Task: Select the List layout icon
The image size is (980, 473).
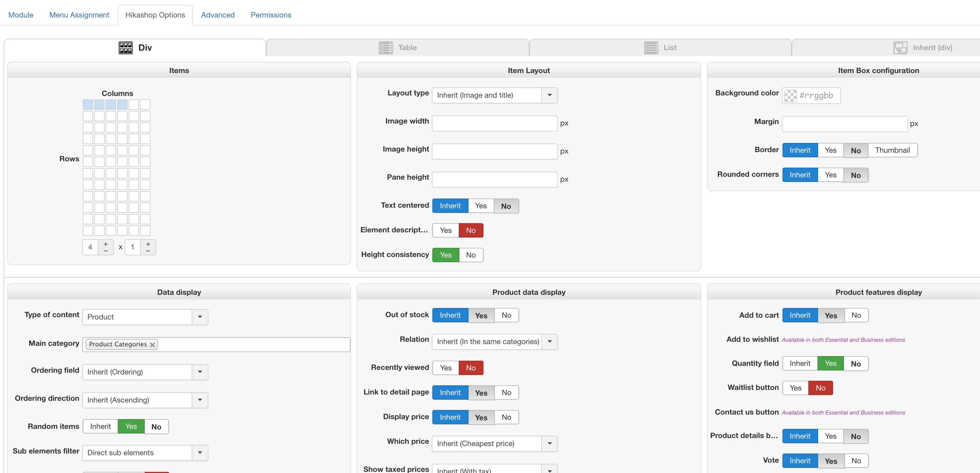Action: pyautogui.click(x=651, y=48)
